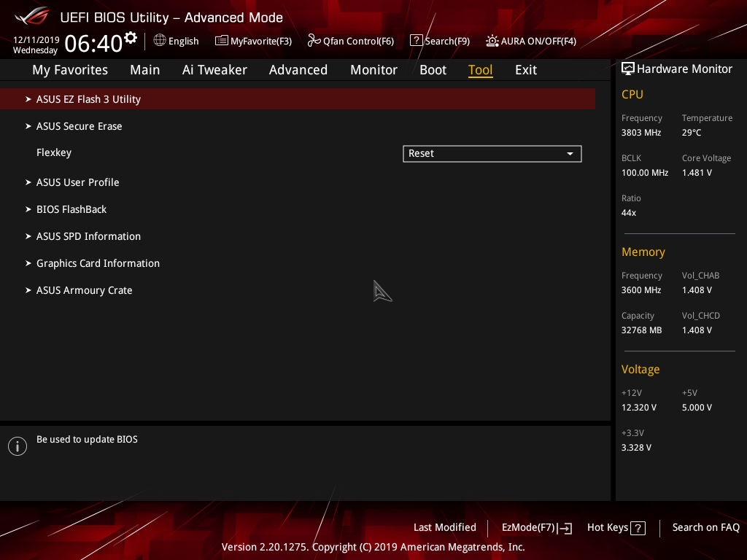
Task: Click the Search(F9) magnifier icon
Action: (x=416, y=41)
